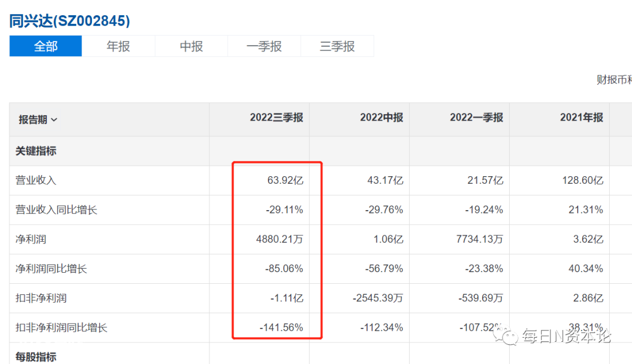Click the 63.92亿 revenue value

(x=286, y=180)
